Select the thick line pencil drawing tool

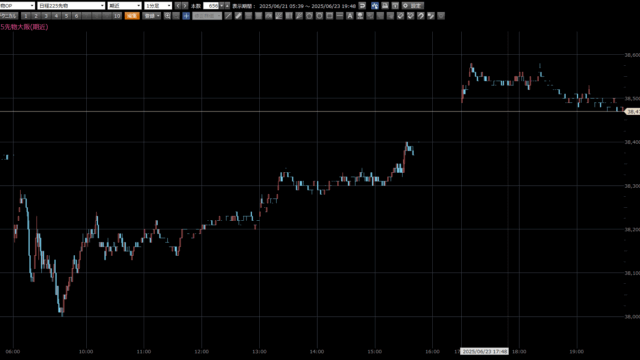point(238,16)
